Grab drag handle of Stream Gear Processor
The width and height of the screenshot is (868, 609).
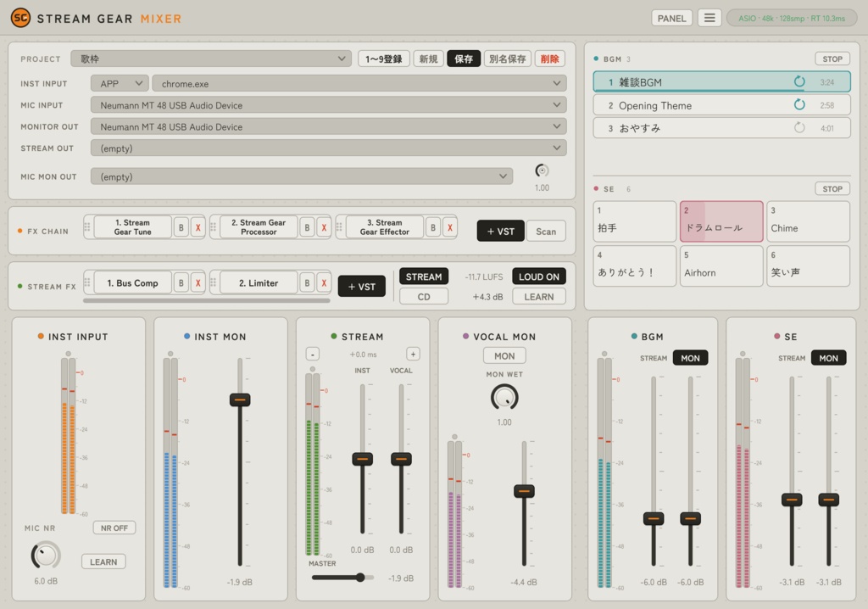pyautogui.click(x=213, y=227)
